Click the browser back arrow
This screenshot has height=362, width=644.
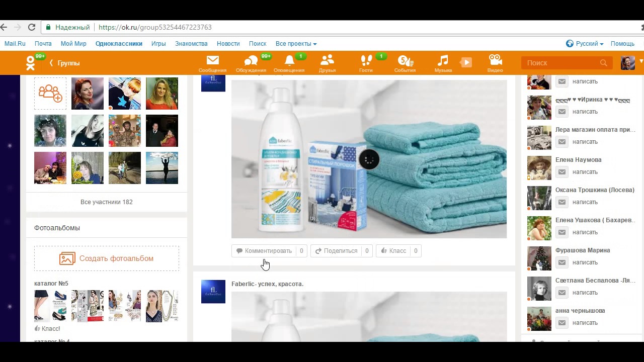point(4,27)
